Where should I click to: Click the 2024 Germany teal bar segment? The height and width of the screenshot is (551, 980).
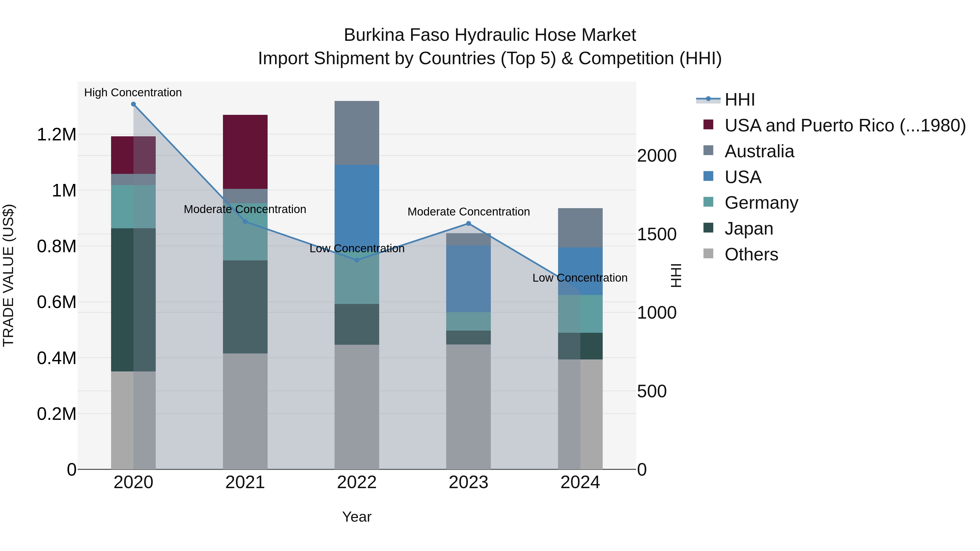[x=580, y=314]
